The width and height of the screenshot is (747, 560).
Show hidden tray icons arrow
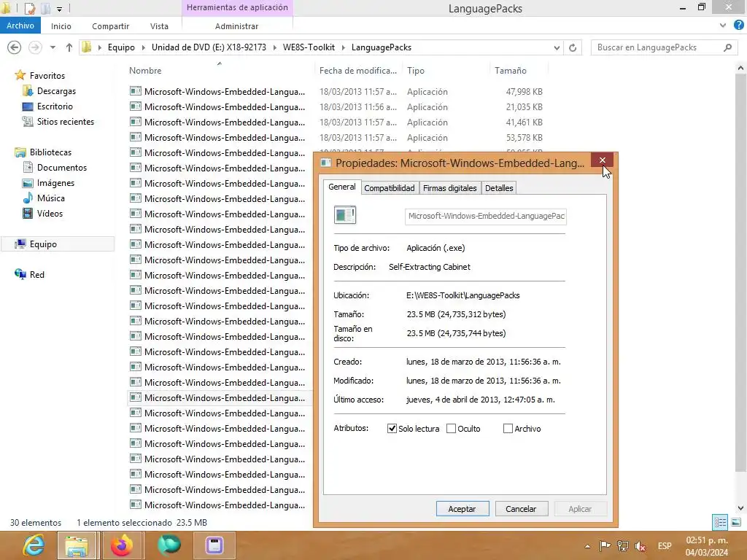tap(587, 546)
